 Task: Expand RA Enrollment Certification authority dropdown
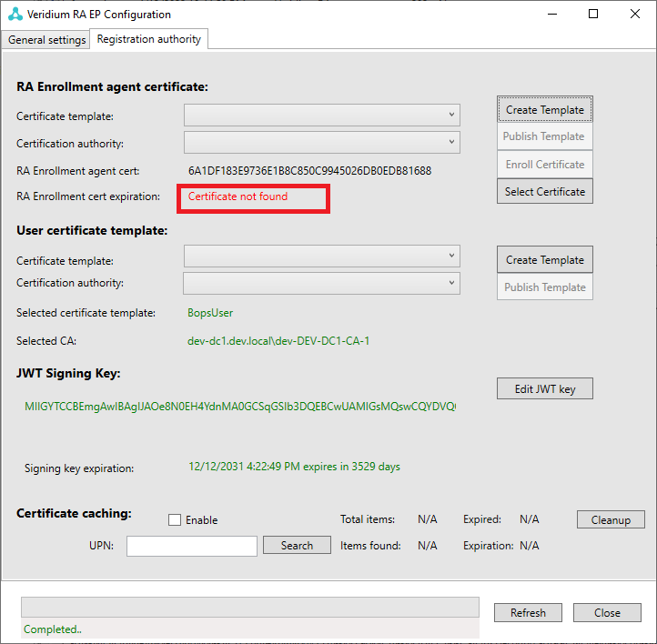322,143
